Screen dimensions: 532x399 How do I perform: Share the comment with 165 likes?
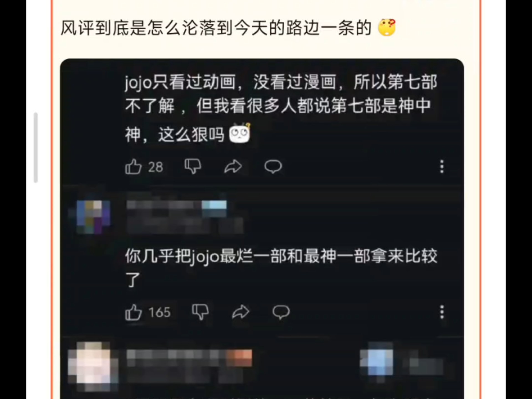coord(241,312)
